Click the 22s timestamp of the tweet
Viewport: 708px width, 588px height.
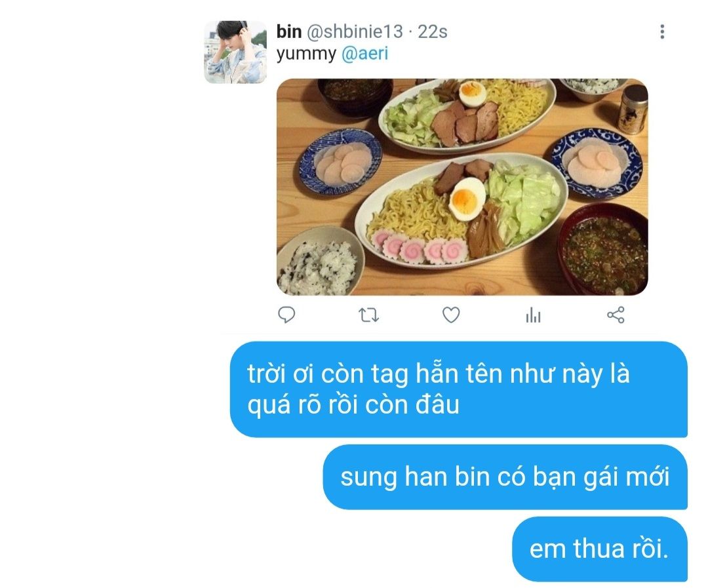click(433, 31)
